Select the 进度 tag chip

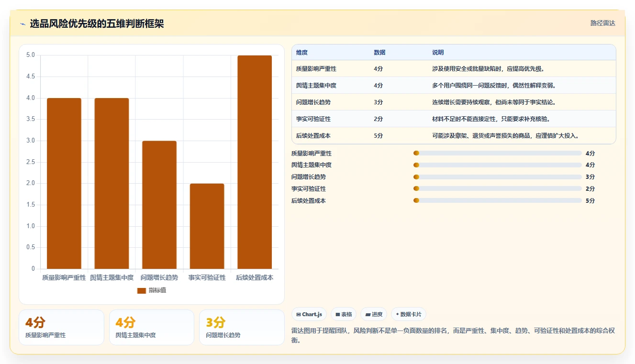pyautogui.click(x=374, y=314)
